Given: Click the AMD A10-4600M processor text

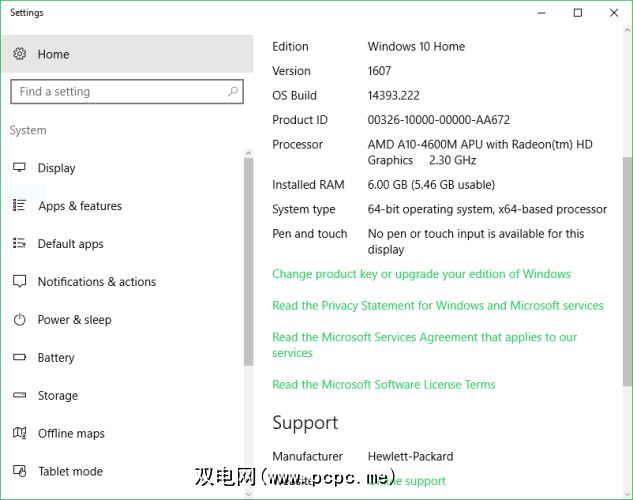Looking at the screenshot, I should pyautogui.click(x=480, y=153).
